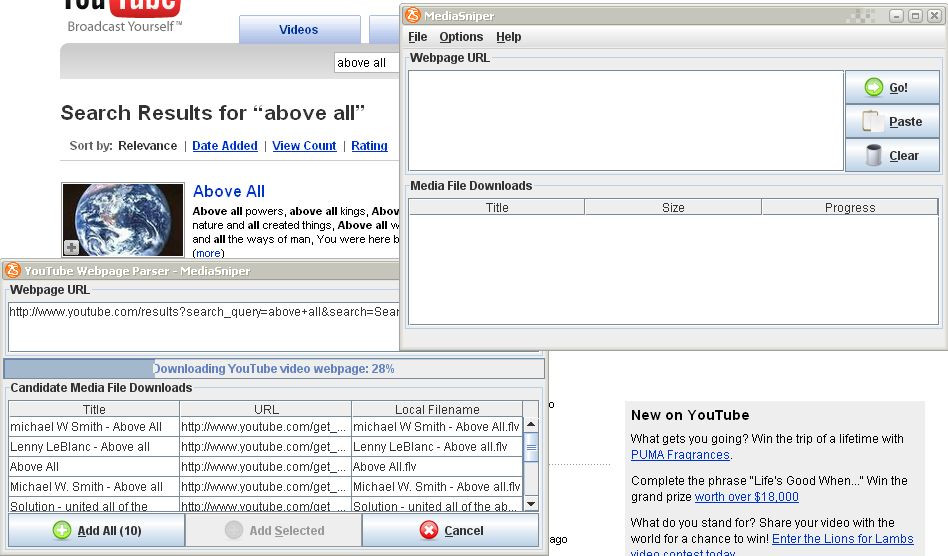Open the 'Above All' video title link

coord(229,191)
